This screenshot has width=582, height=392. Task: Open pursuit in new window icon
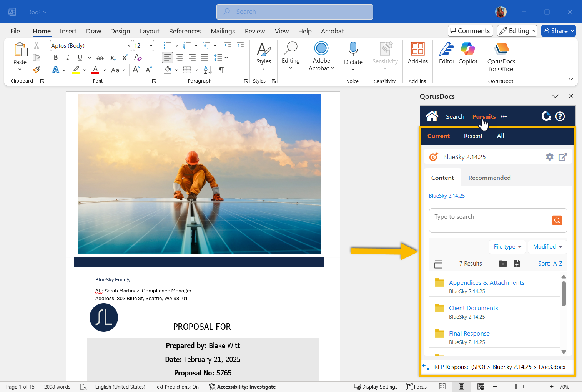click(563, 157)
